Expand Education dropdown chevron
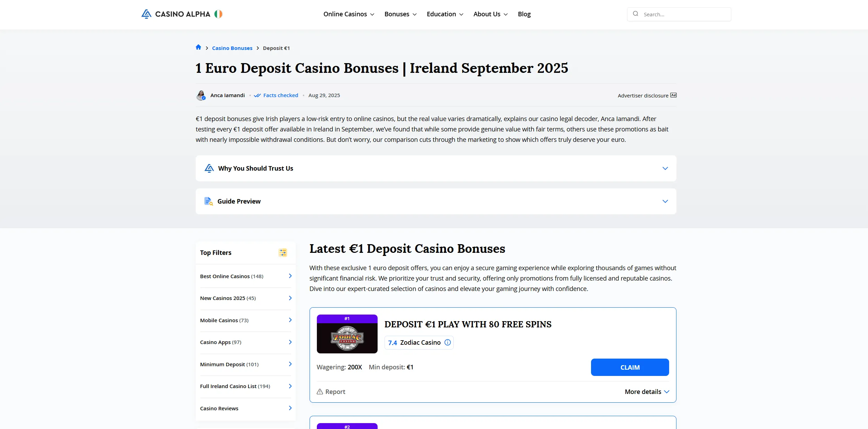 (461, 14)
